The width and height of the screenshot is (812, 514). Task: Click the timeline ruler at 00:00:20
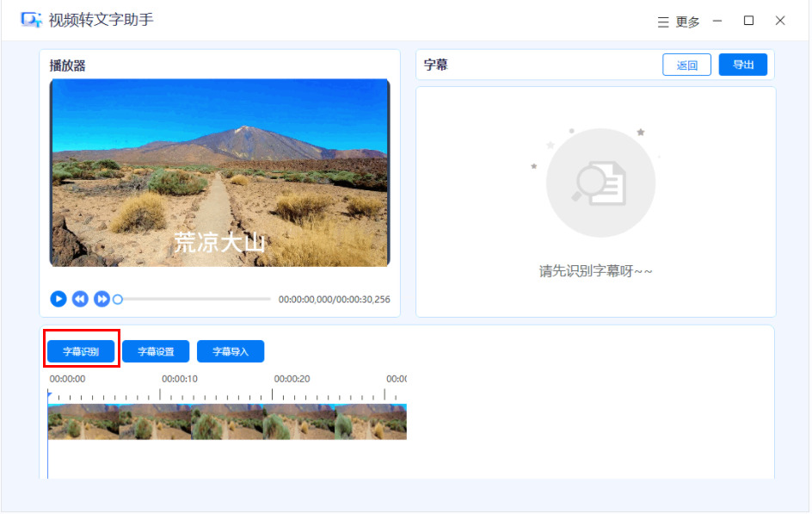pyautogui.click(x=292, y=380)
